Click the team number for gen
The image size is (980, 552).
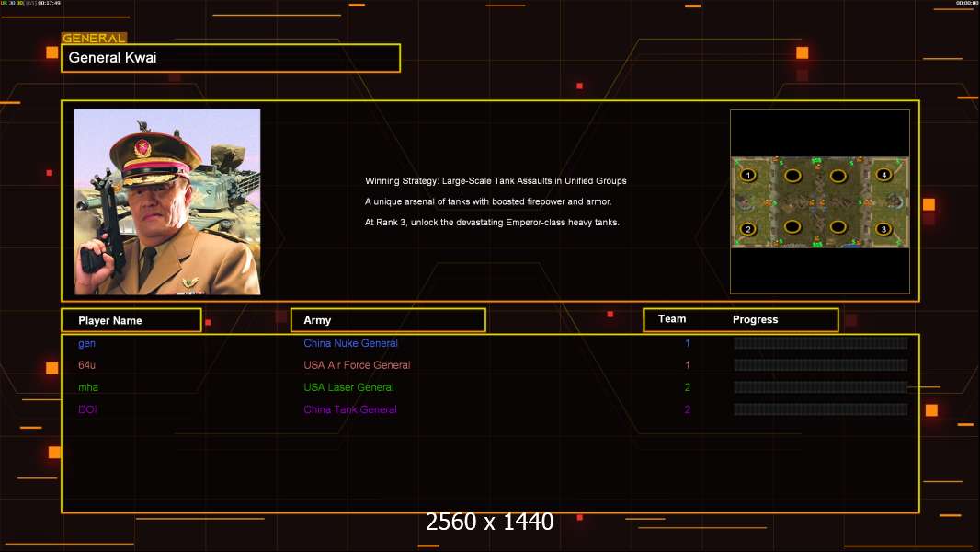pyautogui.click(x=687, y=343)
